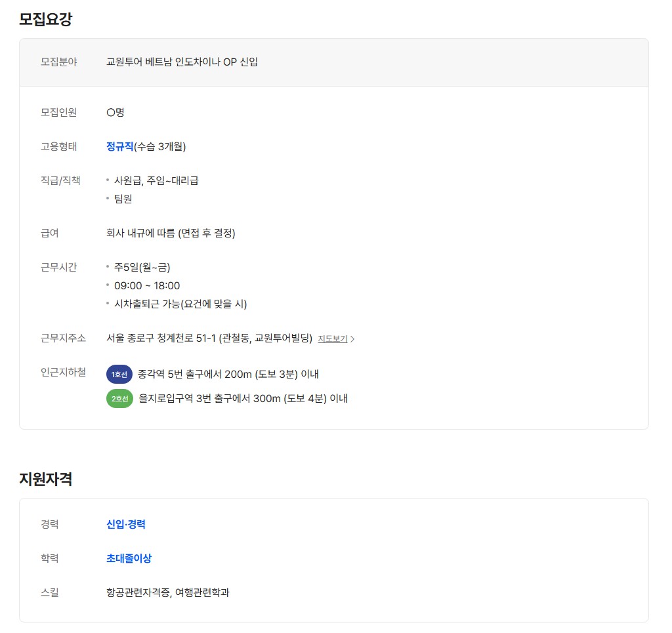
Task: Click the 모집요강 section heading
Action: point(45,19)
